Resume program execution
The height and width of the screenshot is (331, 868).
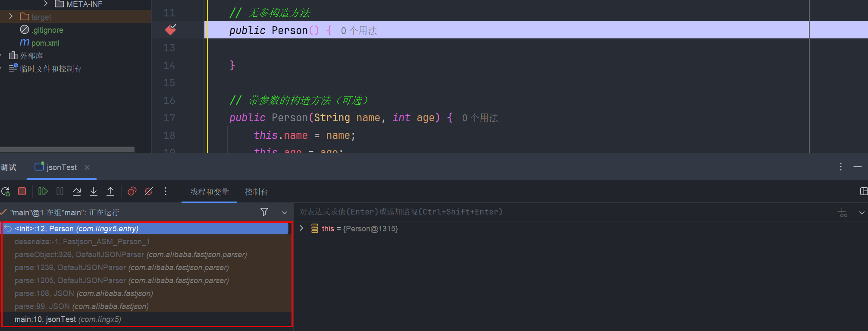pos(43,191)
